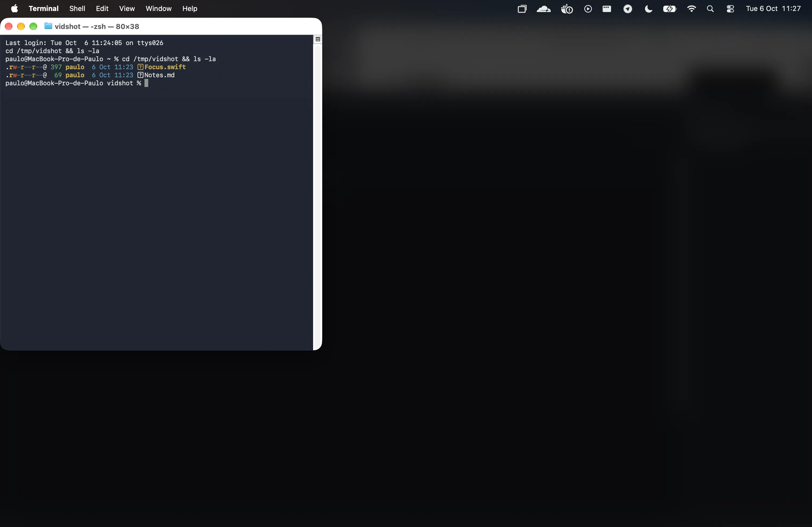The width and height of the screenshot is (812, 527).
Task: Open the Help menu
Action: click(190, 9)
